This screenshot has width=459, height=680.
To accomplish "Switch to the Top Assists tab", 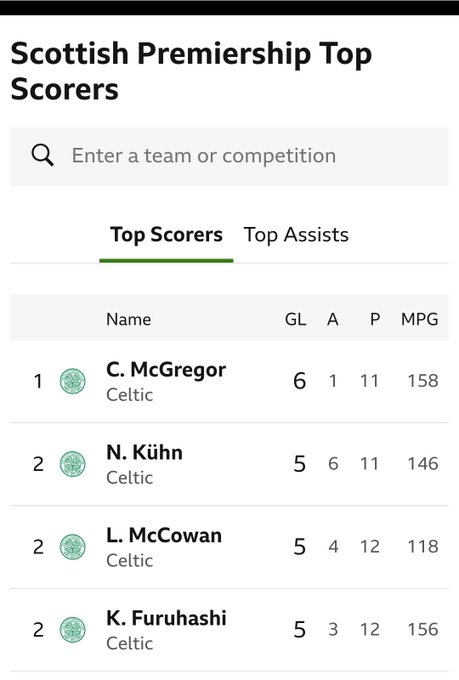I will 296,235.
